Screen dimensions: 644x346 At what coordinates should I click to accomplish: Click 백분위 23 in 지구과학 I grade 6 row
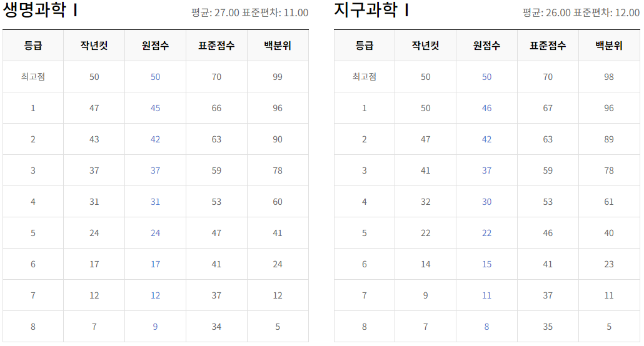(609, 264)
